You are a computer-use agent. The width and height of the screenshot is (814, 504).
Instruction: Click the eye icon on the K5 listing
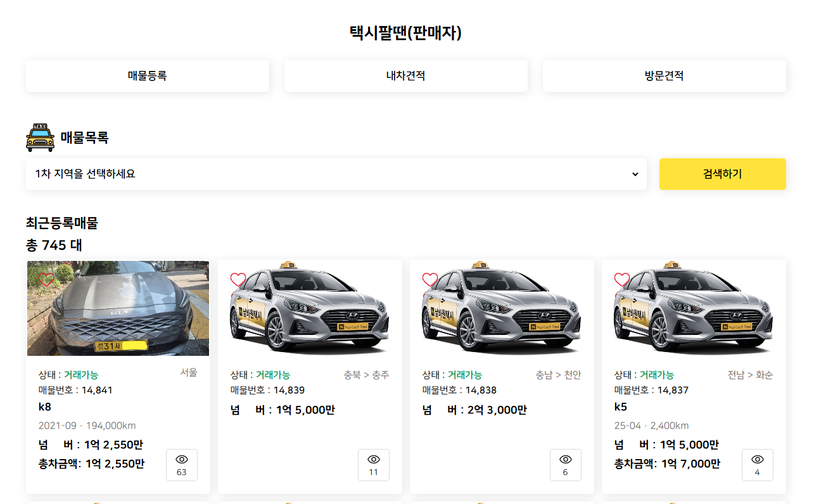758,465
